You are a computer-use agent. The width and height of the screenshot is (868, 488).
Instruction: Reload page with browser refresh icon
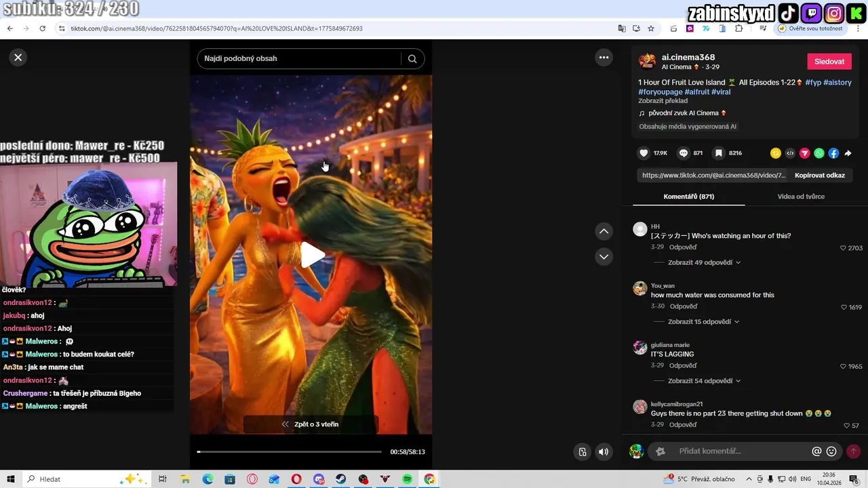click(42, 28)
